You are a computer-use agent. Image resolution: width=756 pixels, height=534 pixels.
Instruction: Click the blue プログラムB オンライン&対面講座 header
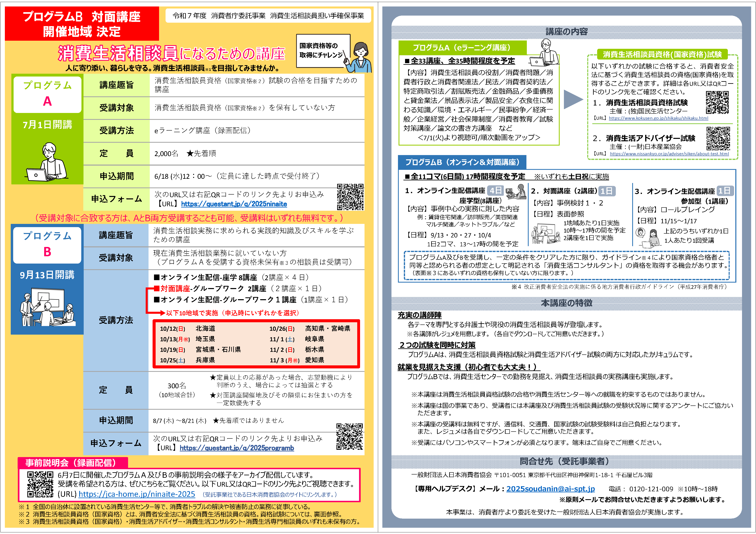coord(462,162)
